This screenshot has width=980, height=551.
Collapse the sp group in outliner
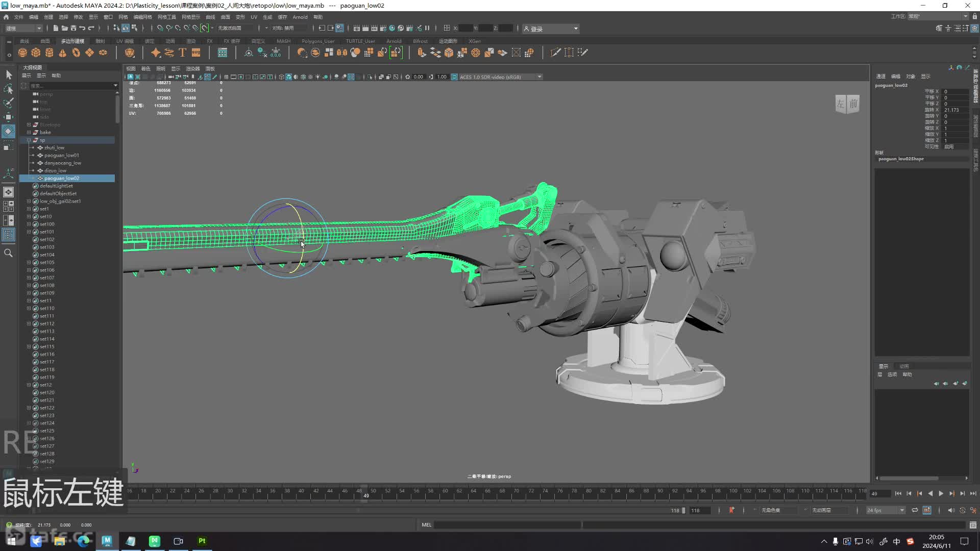pyautogui.click(x=29, y=140)
